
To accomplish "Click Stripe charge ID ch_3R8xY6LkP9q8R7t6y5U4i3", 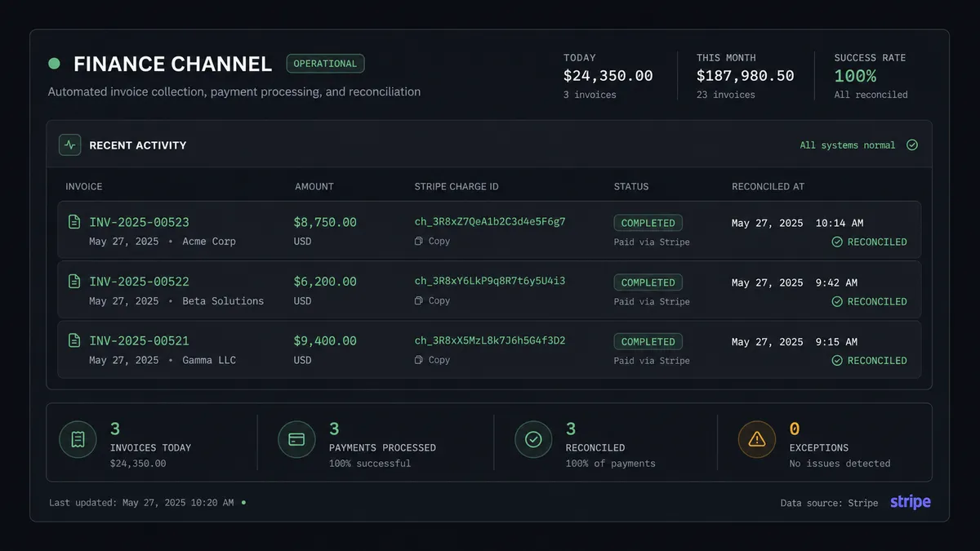I will pyautogui.click(x=490, y=281).
